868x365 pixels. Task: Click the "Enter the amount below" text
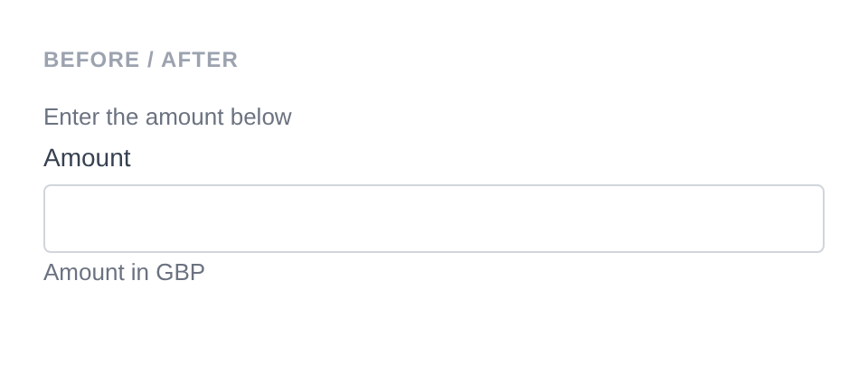[167, 117]
